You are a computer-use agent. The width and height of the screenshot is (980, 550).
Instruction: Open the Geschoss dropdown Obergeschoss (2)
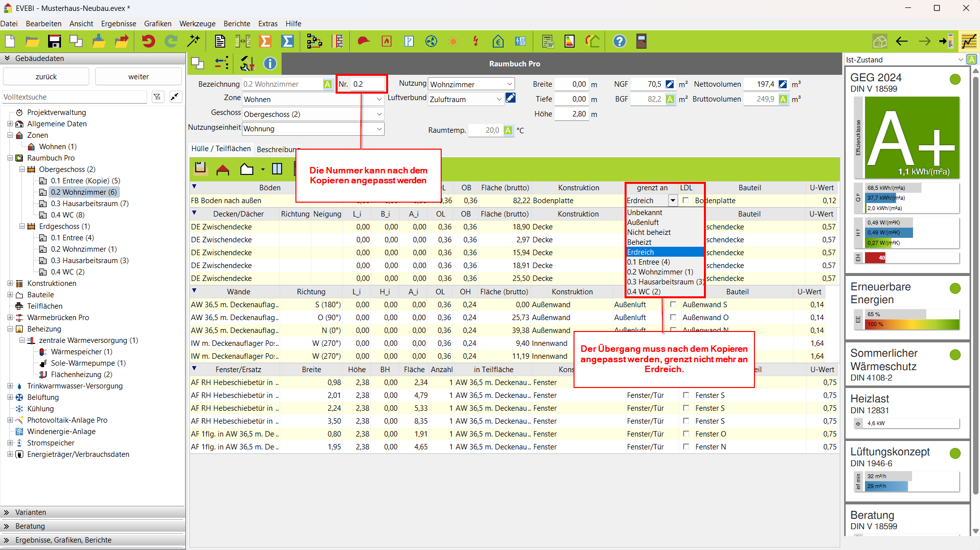tap(379, 114)
